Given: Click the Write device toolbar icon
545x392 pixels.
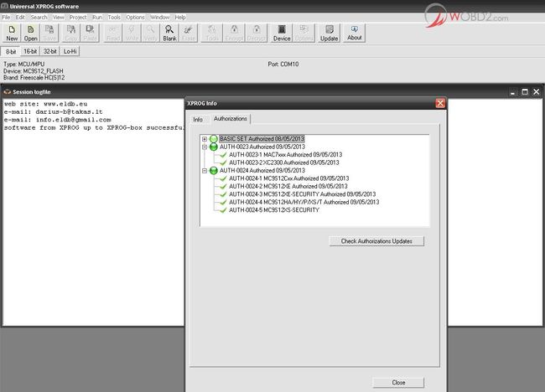Looking at the screenshot, I should click(x=132, y=33).
